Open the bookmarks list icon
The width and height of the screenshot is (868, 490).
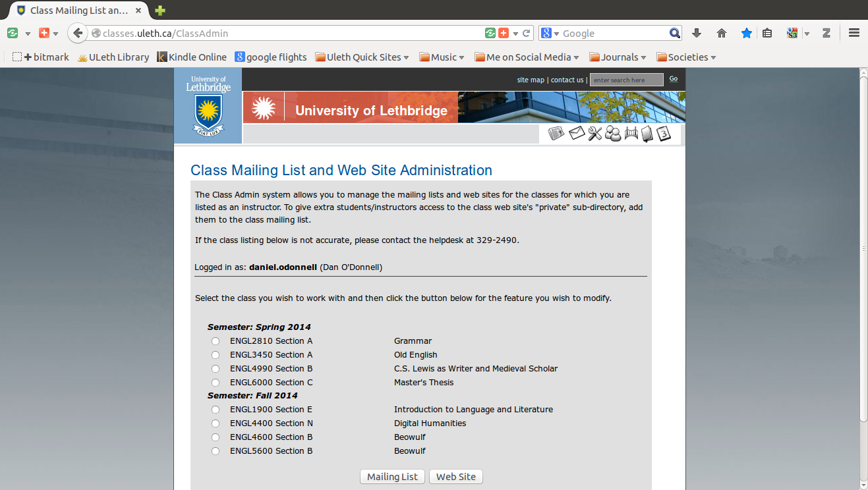click(x=767, y=33)
